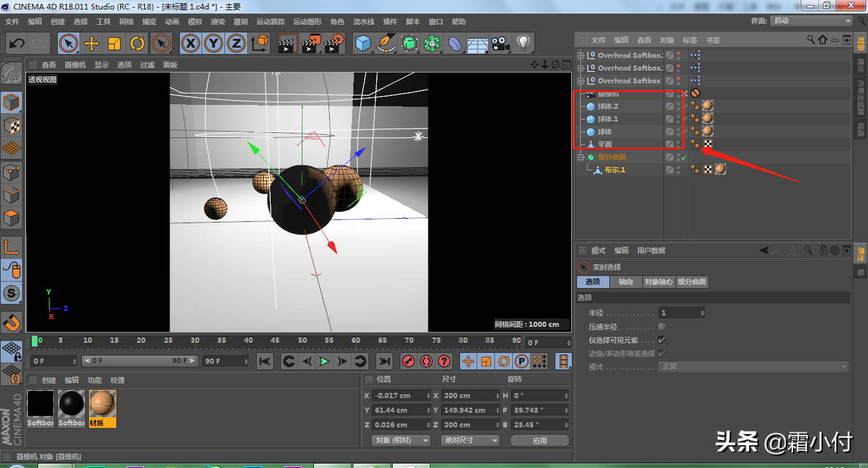Open the 文件 menu in main menu bar
Screen dimensions: 868x468
coord(12,22)
